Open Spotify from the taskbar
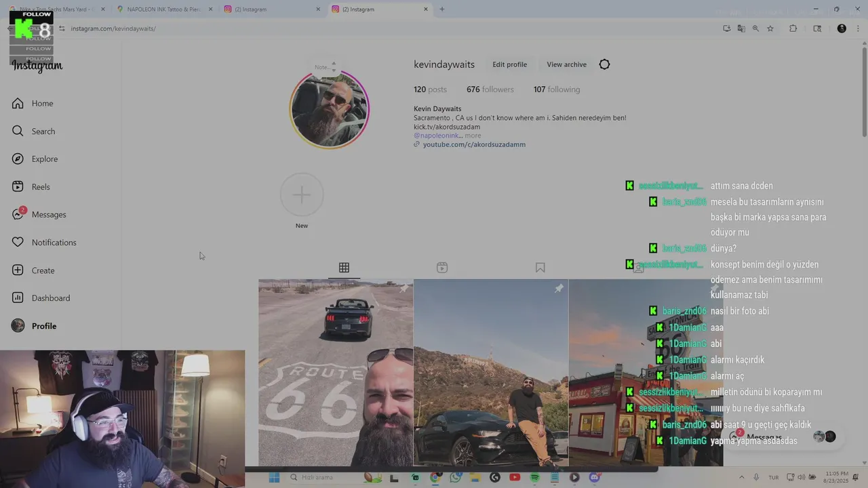The image size is (868, 488). [534, 477]
